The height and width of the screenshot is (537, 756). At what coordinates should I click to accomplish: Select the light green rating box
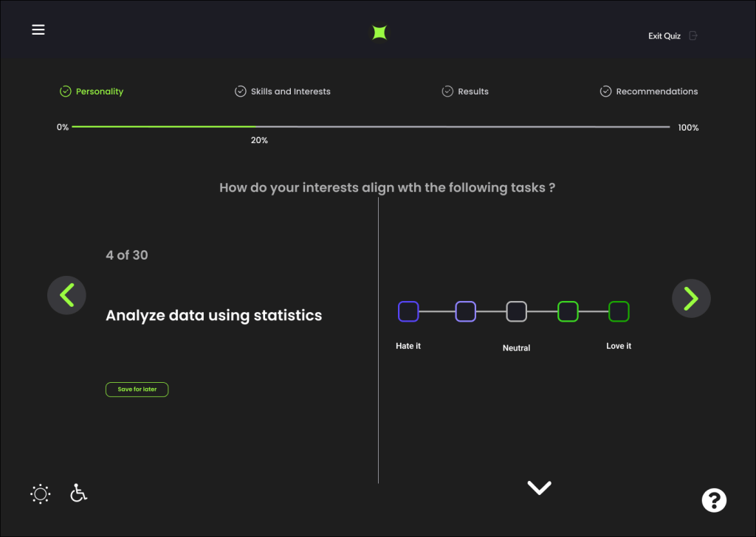click(x=568, y=311)
